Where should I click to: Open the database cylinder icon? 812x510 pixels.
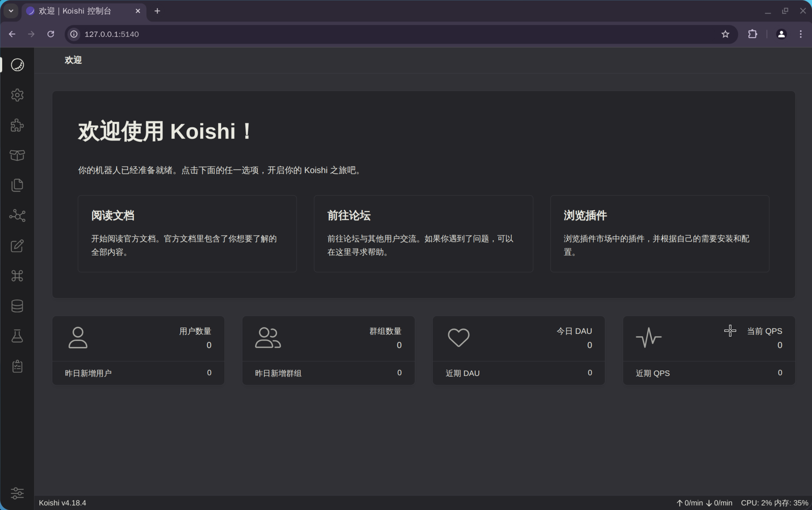click(x=17, y=306)
